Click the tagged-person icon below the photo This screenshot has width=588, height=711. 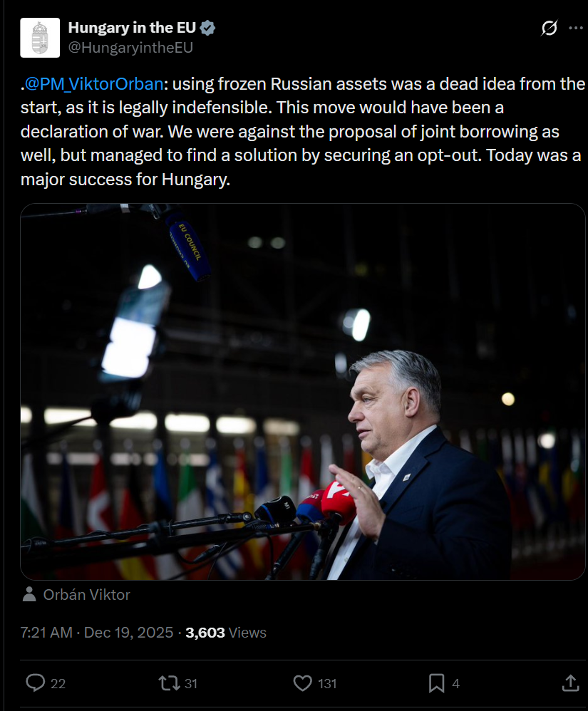click(29, 594)
